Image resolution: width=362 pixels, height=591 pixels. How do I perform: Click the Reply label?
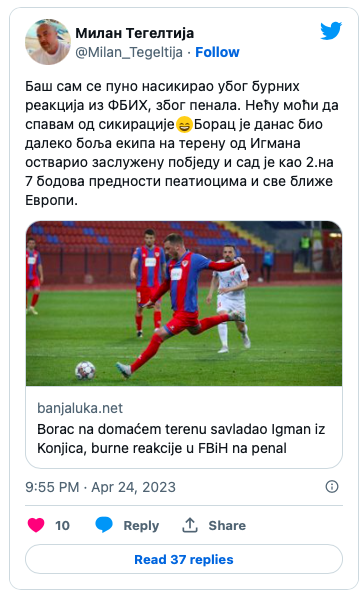tap(141, 525)
